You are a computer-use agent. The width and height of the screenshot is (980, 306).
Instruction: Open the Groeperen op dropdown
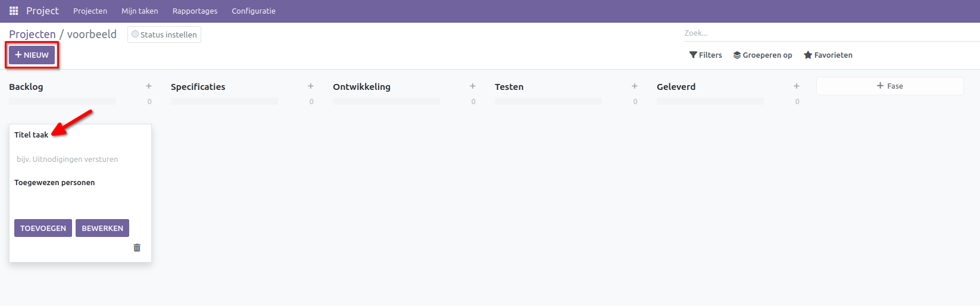(x=763, y=55)
